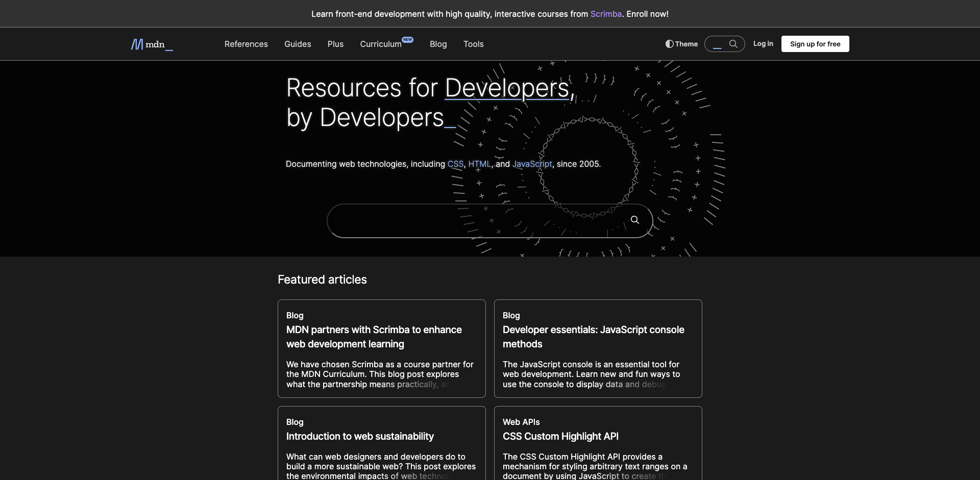The height and width of the screenshot is (480, 980).
Task: Open the References dropdown
Action: pos(246,44)
